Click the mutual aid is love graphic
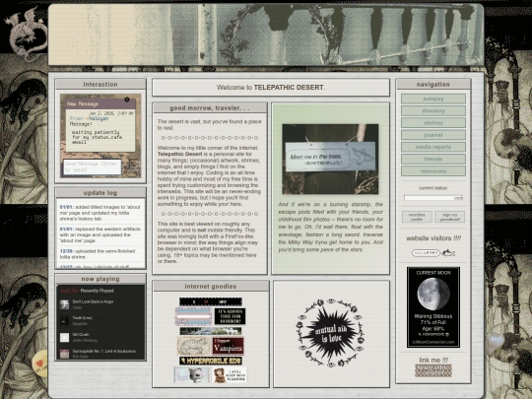Viewport: 532px width, 399px height. point(331,333)
